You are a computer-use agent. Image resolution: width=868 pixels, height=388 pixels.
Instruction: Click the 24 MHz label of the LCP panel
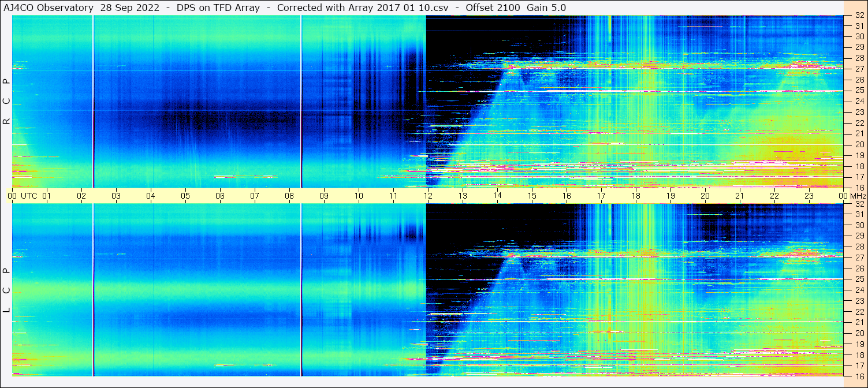click(x=859, y=290)
